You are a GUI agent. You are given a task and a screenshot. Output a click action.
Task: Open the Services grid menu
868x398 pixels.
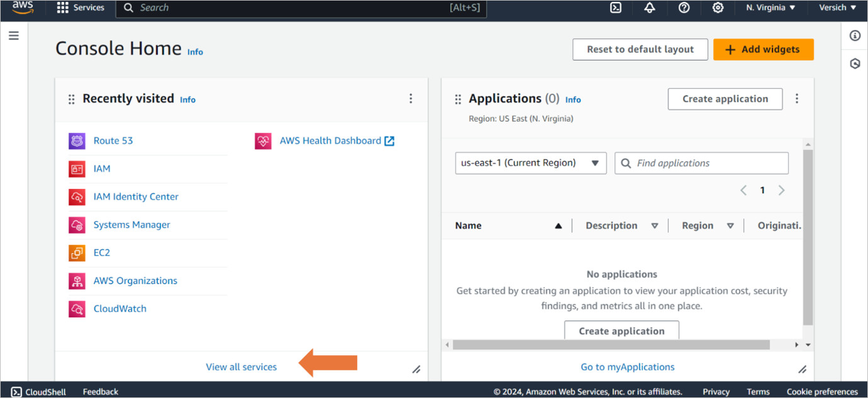point(81,8)
